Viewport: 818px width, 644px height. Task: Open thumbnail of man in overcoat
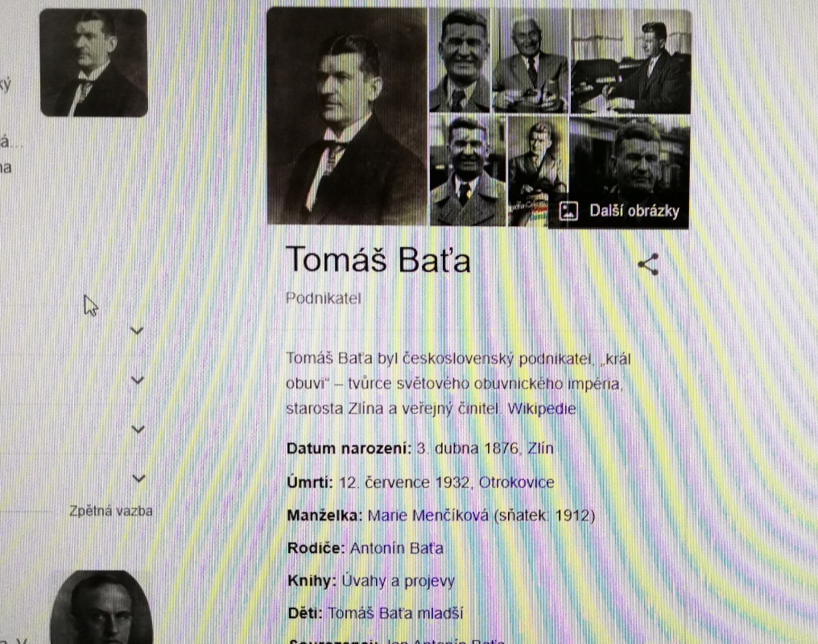click(468, 171)
